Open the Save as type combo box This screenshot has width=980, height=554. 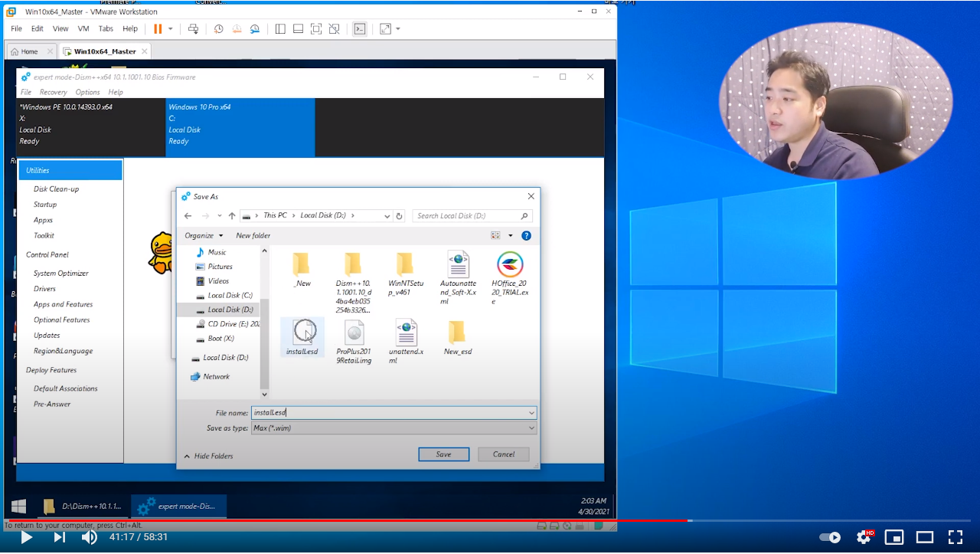(x=394, y=428)
